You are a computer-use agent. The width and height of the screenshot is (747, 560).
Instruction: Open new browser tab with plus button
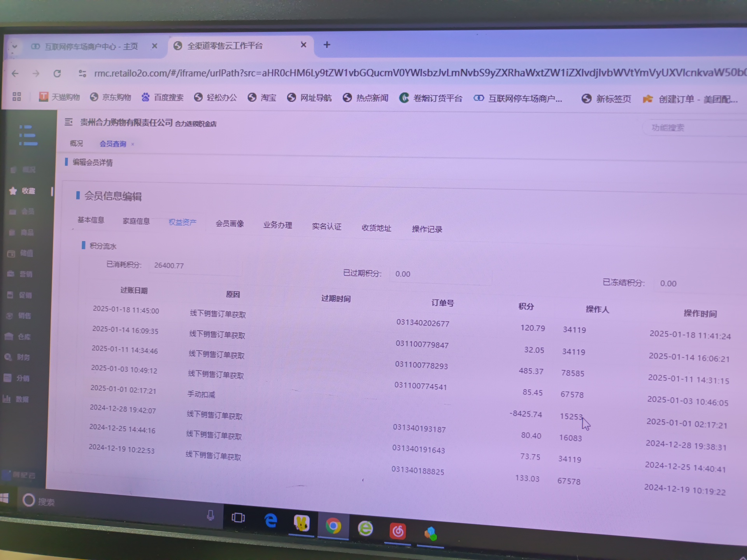click(327, 45)
